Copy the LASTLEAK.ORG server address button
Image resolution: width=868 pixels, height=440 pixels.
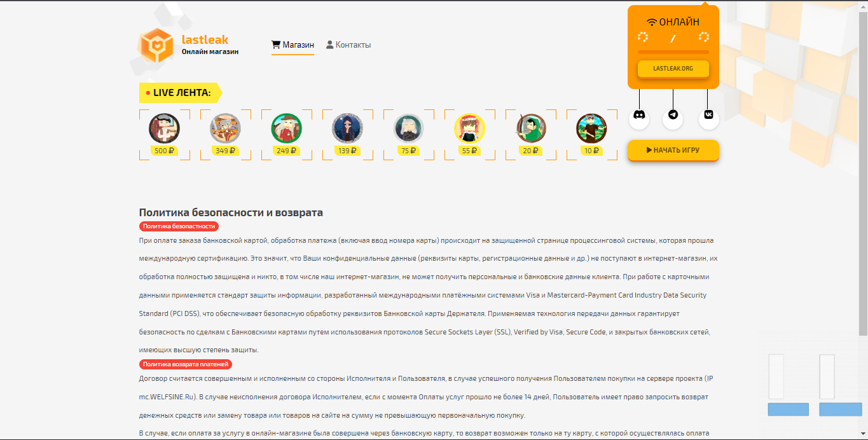pos(673,69)
